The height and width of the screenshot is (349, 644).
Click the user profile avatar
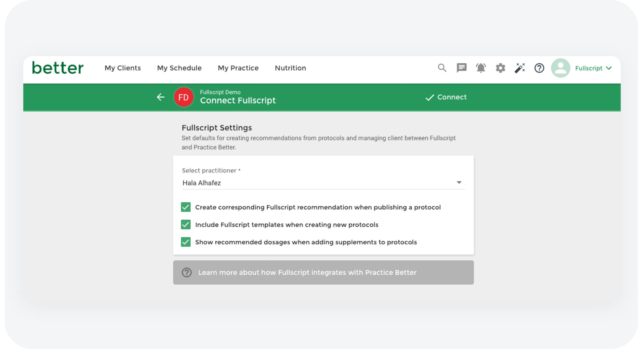tap(560, 68)
